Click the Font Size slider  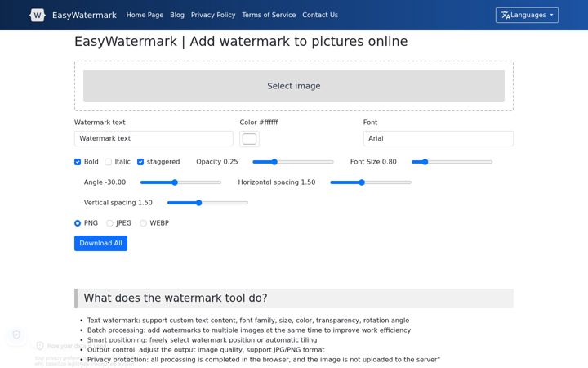452,162
